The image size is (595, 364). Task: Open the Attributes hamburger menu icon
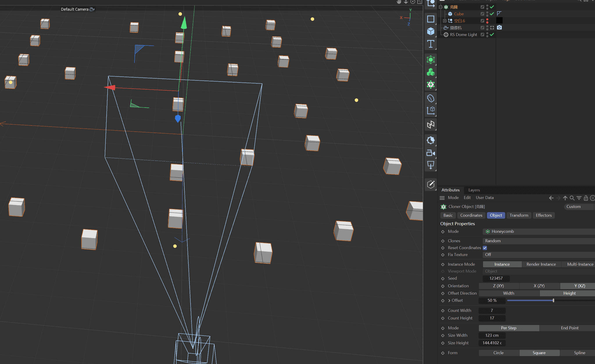click(x=442, y=198)
